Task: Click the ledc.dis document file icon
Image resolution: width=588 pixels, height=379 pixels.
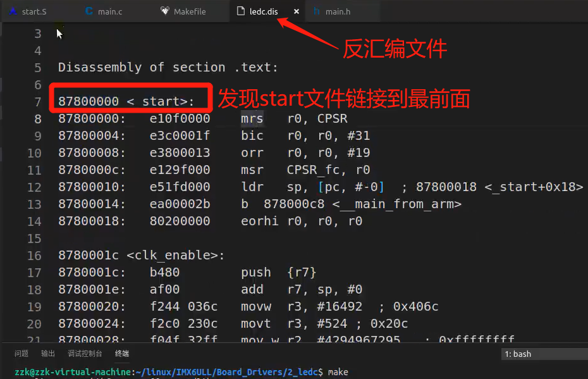Action: click(241, 11)
